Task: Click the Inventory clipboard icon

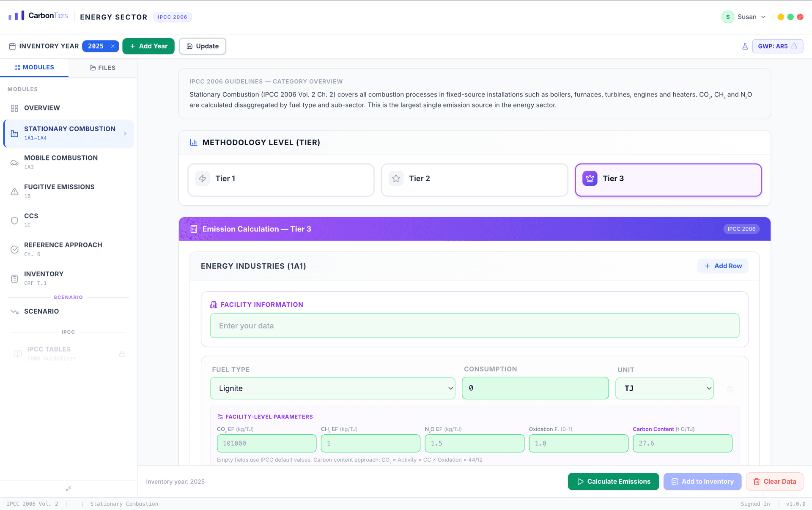Action: 14,278
